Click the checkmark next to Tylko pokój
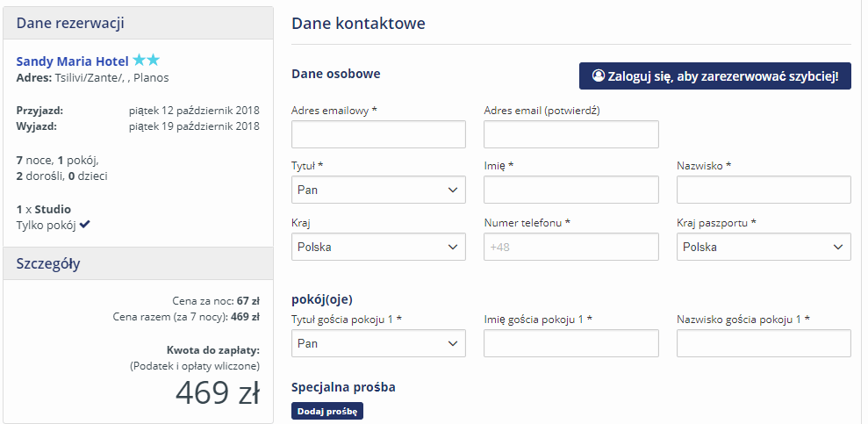 click(x=85, y=225)
